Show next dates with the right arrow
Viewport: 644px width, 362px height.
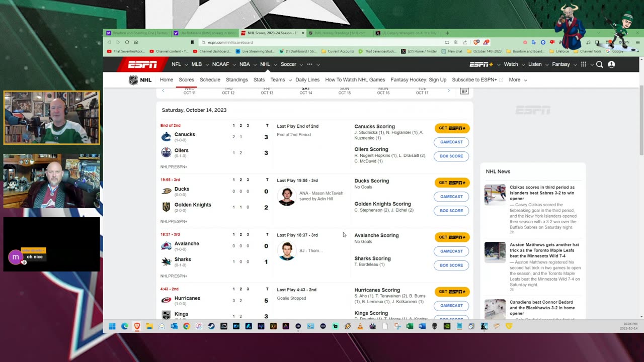pyautogui.click(x=449, y=90)
